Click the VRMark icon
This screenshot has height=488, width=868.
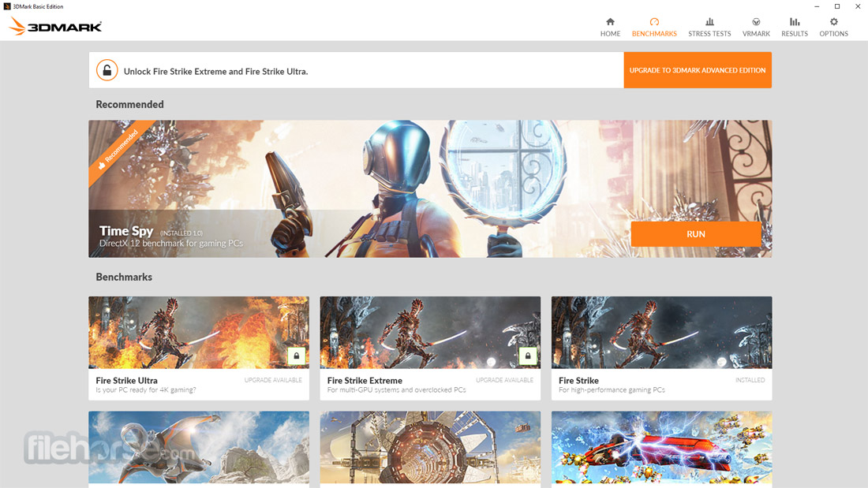coord(756,22)
